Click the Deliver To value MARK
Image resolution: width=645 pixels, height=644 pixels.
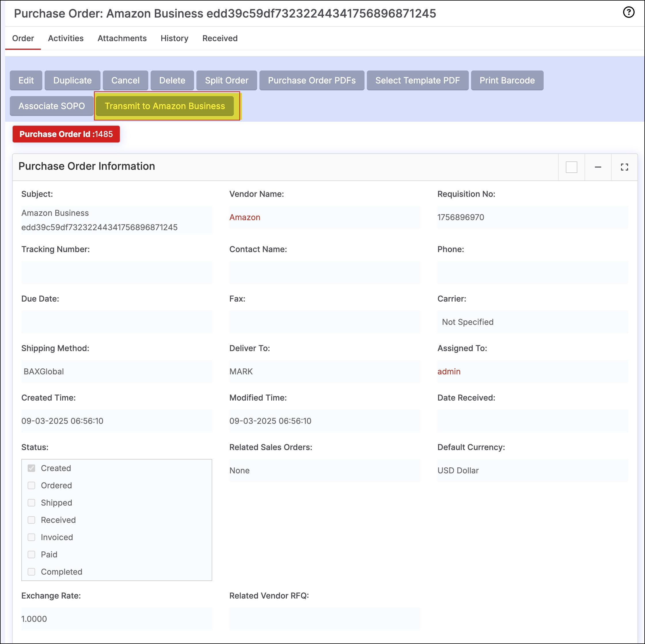coord(241,371)
